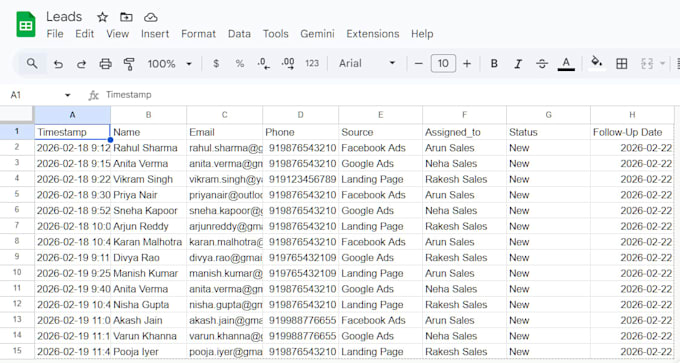Open the Tools menu
Viewport: 680px width, 363px height.
(275, 34)
